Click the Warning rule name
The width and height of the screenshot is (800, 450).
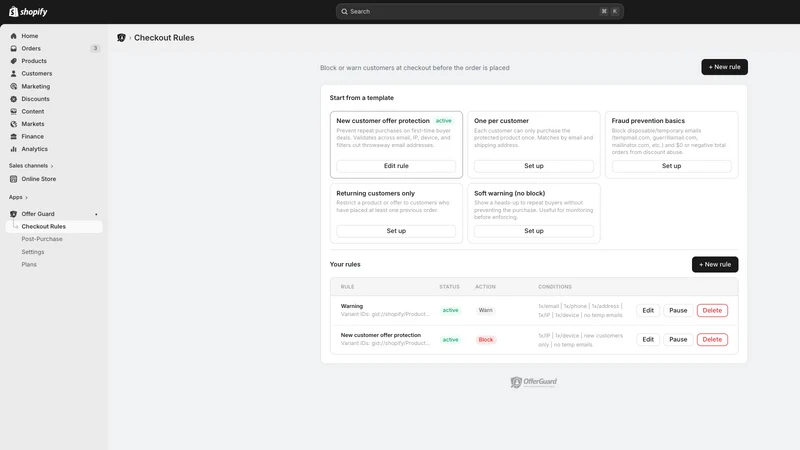point(352,306)
